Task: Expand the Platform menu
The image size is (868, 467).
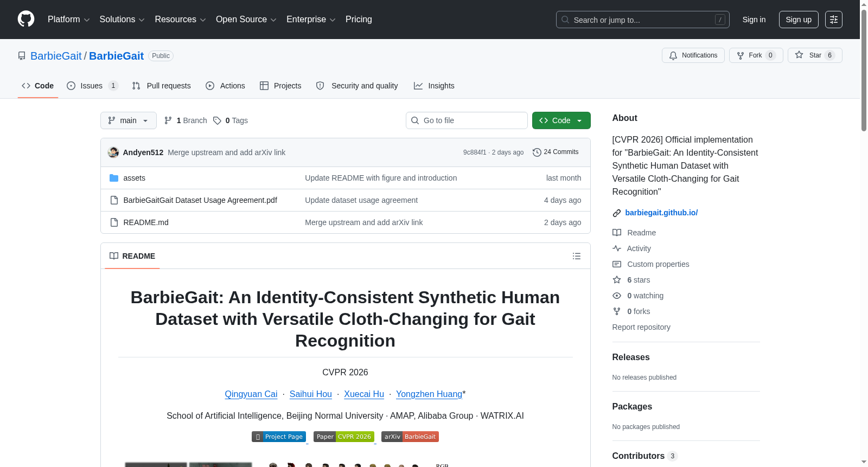Action: (x=68, y=20)
